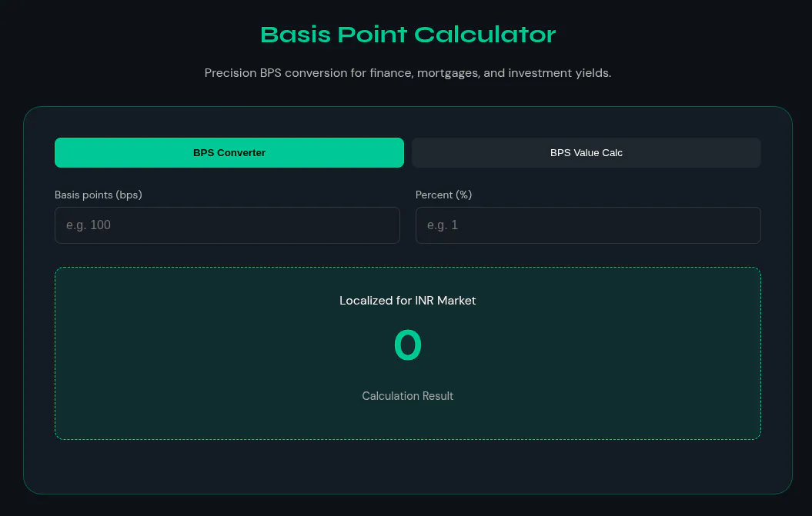Click the "Localized for INR Market" text
The width and height of the screenshot is (812, 516).
point(408,301)
